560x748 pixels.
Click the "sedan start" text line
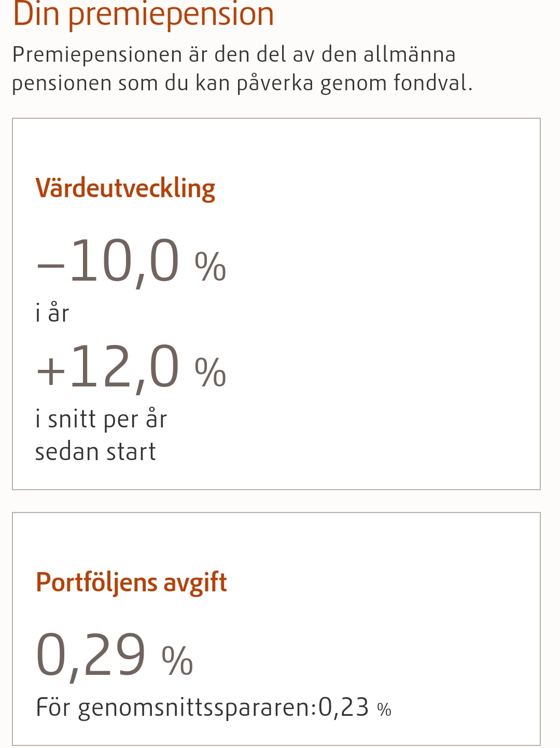click(95, 451)
